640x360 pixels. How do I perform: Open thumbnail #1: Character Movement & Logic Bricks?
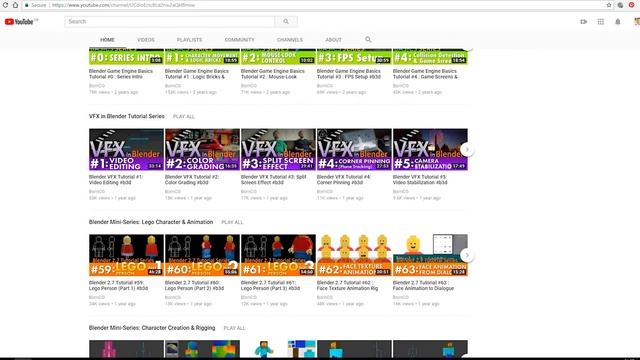(202, 56)
